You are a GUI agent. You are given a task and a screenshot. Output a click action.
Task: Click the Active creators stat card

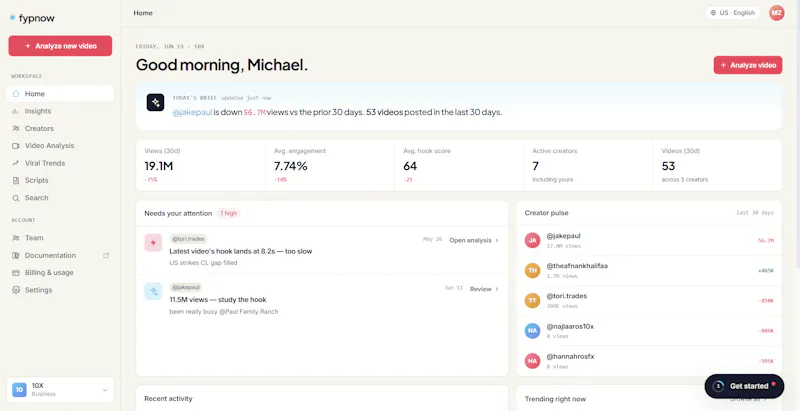588,165
